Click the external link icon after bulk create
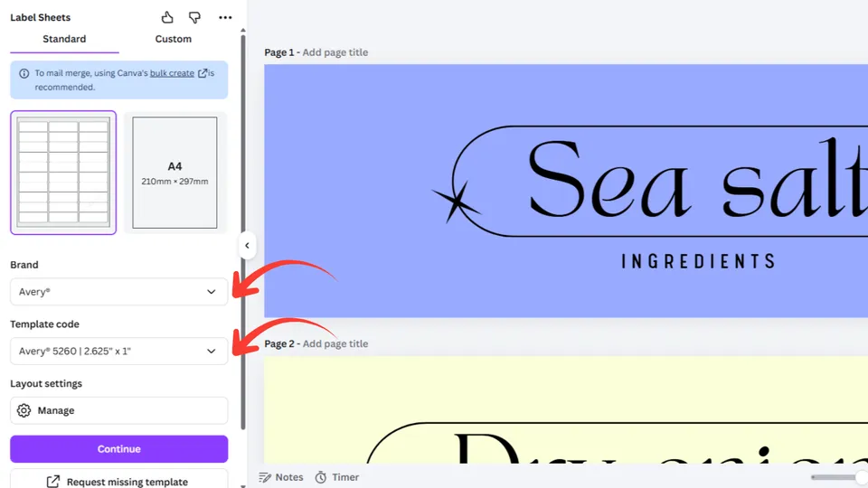The width and height of the screenshot is (868, 488). click(x=203, y=73)
